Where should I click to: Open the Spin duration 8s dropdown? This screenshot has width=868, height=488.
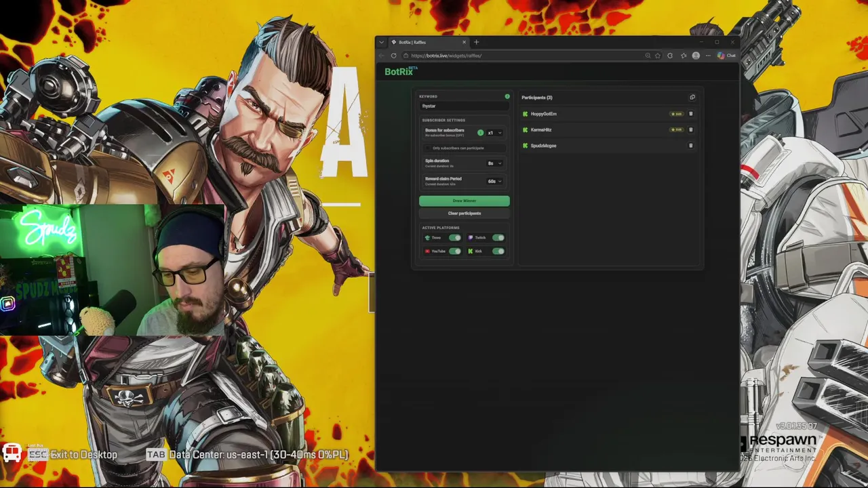click(494, 163)
